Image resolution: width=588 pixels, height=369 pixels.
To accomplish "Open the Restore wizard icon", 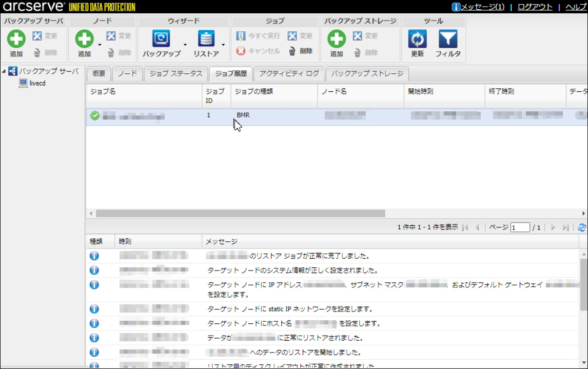I will [x=206, y=39].
